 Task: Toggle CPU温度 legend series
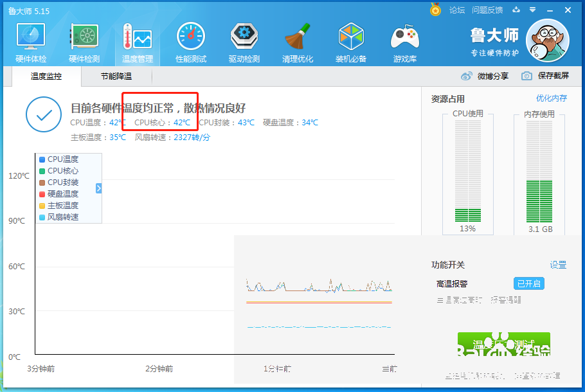click(59, 159)
